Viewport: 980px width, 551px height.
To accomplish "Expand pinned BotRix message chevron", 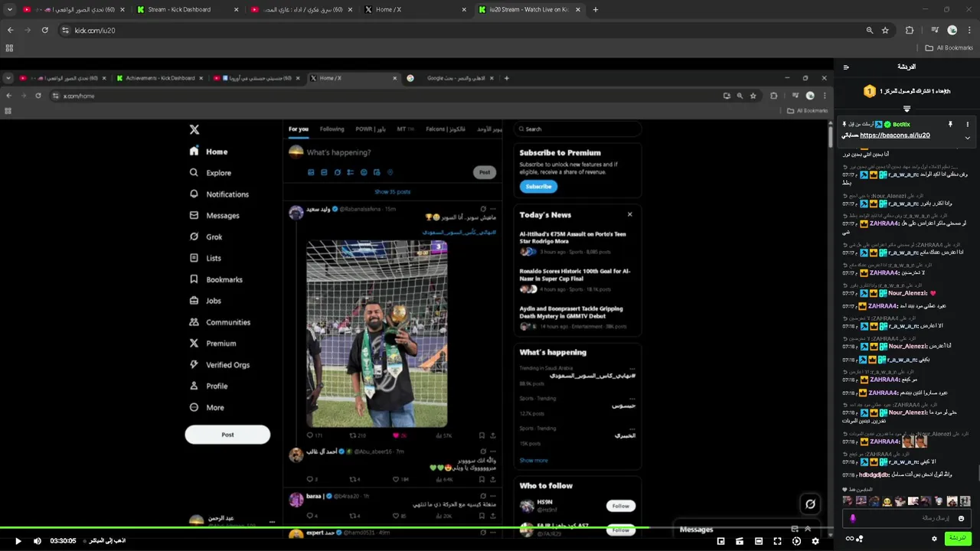I will point(967,138).
